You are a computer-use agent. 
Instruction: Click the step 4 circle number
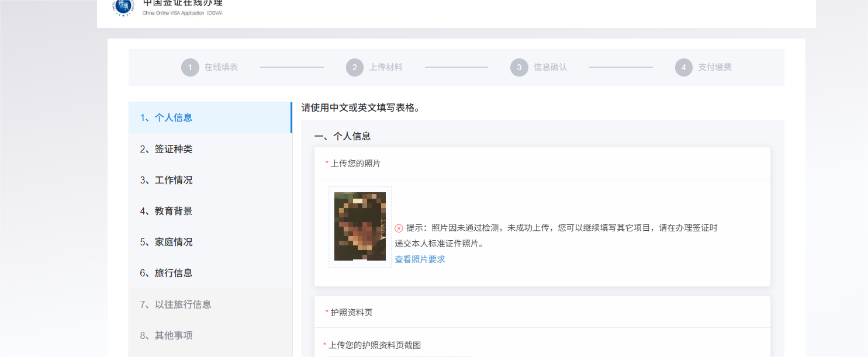[684, 68]
